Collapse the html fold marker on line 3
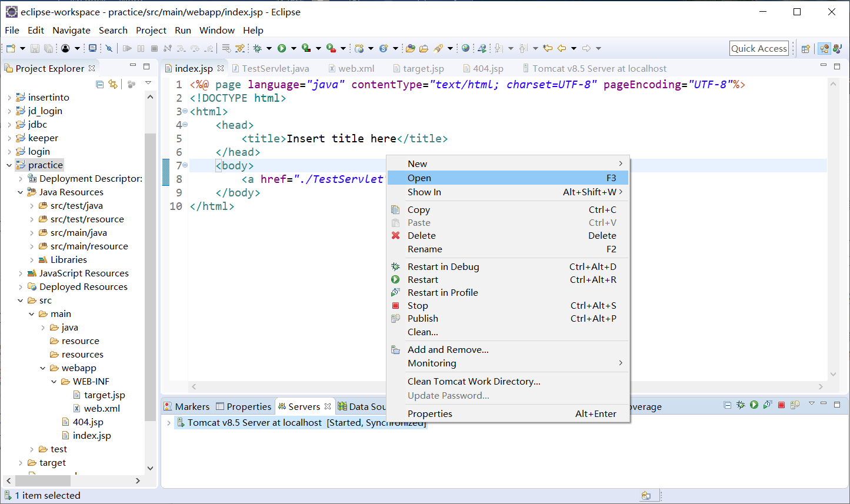The height and width of the screenshot is (504, 850). (185, 111)
